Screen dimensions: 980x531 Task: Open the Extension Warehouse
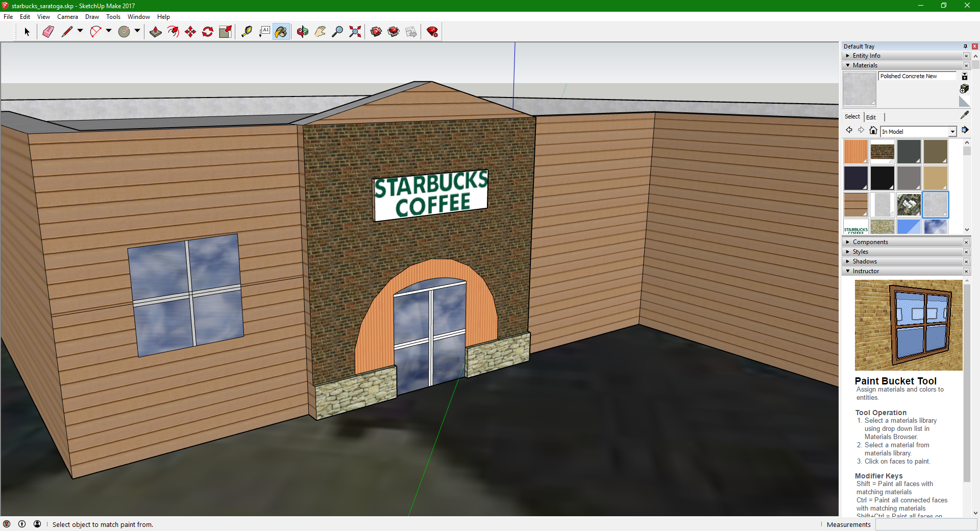point(394,32)
